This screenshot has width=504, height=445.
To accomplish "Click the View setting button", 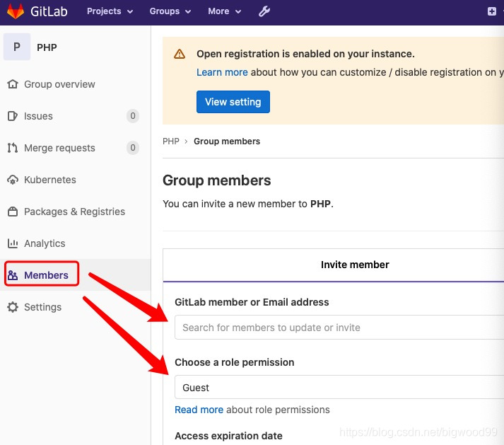I will pyautogui.click(x=233, y=102).
